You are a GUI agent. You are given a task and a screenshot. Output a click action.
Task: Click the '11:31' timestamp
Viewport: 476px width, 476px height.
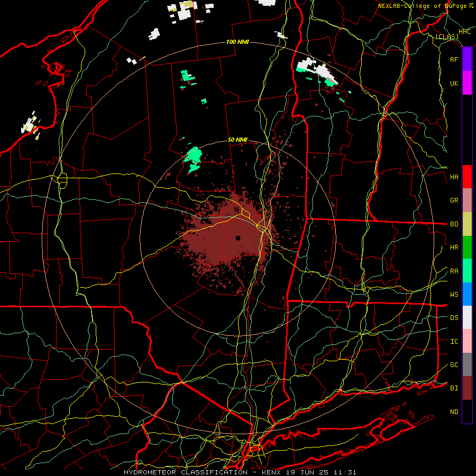344,472
